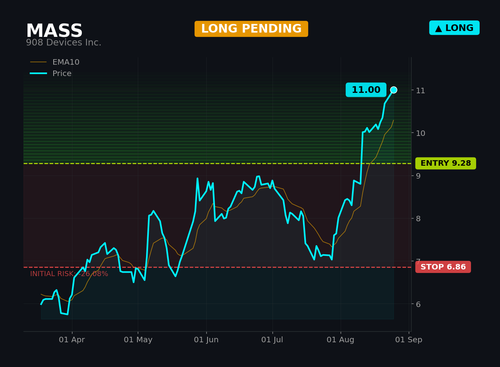The width and height of the screenshot is (500, 367).
Task: Click the 8 price axis label
Action: click(418, 219)
